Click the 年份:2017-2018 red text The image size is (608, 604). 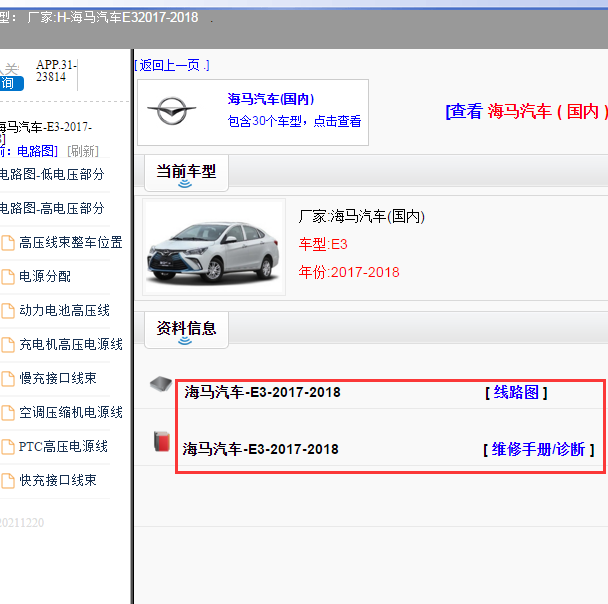click(x=349, y=273)
